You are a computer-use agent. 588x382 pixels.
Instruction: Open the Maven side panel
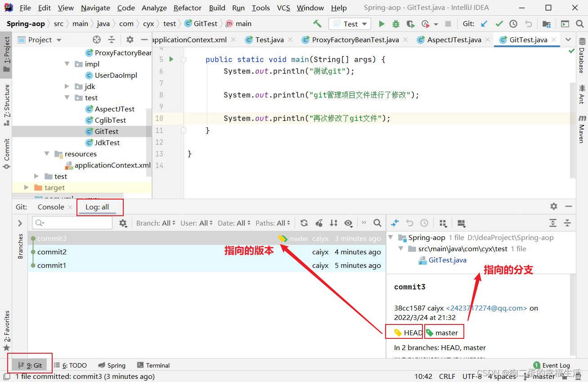582,129
